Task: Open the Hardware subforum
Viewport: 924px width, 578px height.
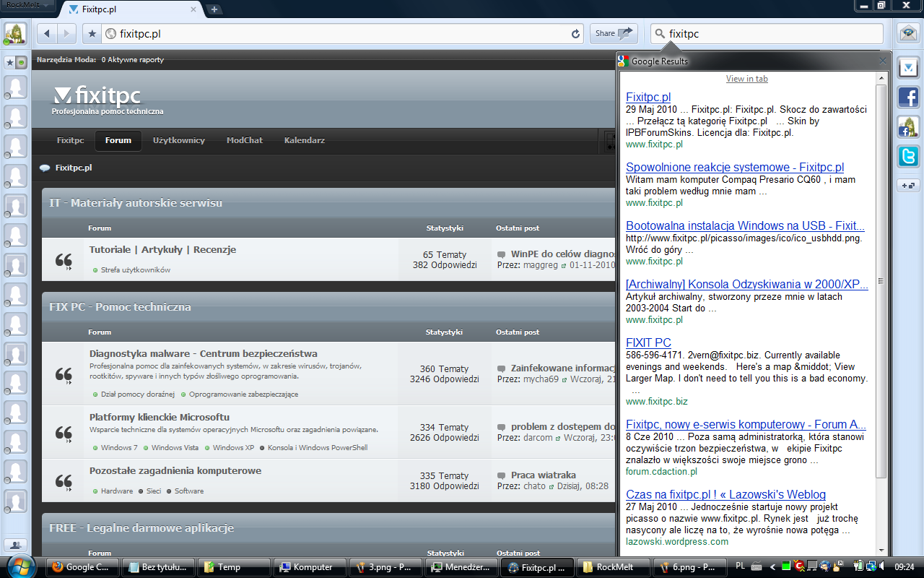Action: (117, 491)
